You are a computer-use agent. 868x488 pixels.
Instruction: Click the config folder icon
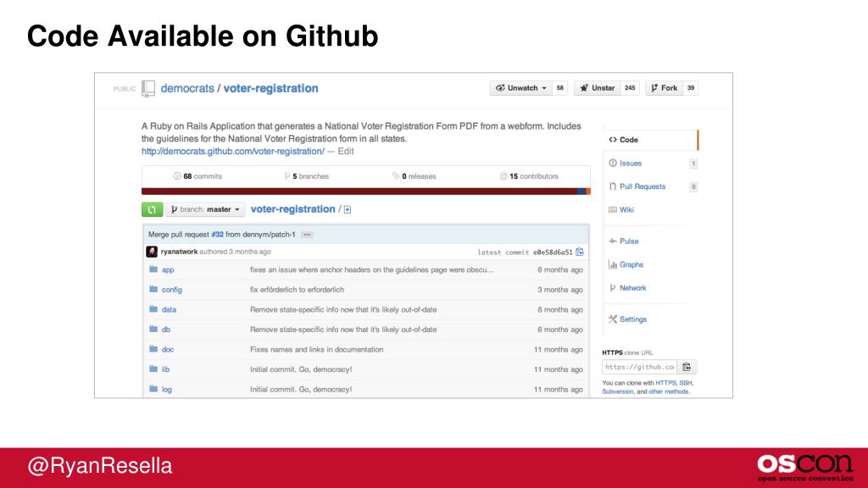pos(153,290)
